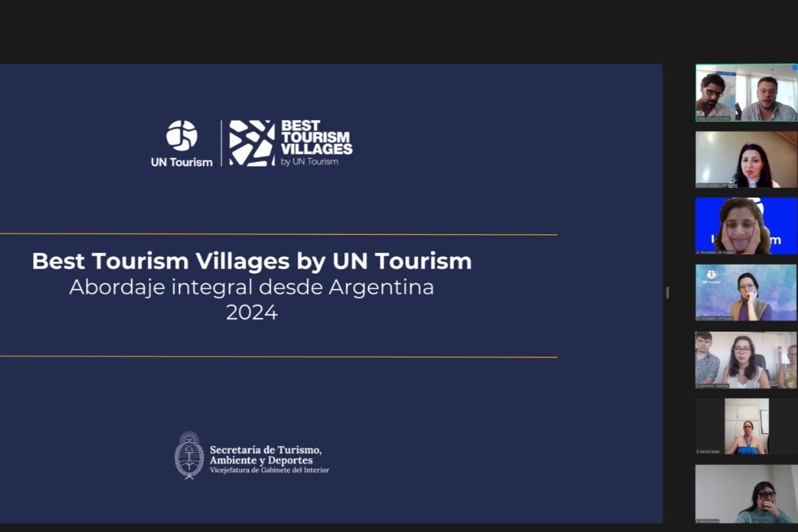This screenshot has width=798, height=532.
Task: Select the video tile showing three people
Action: tap(746, 360)
